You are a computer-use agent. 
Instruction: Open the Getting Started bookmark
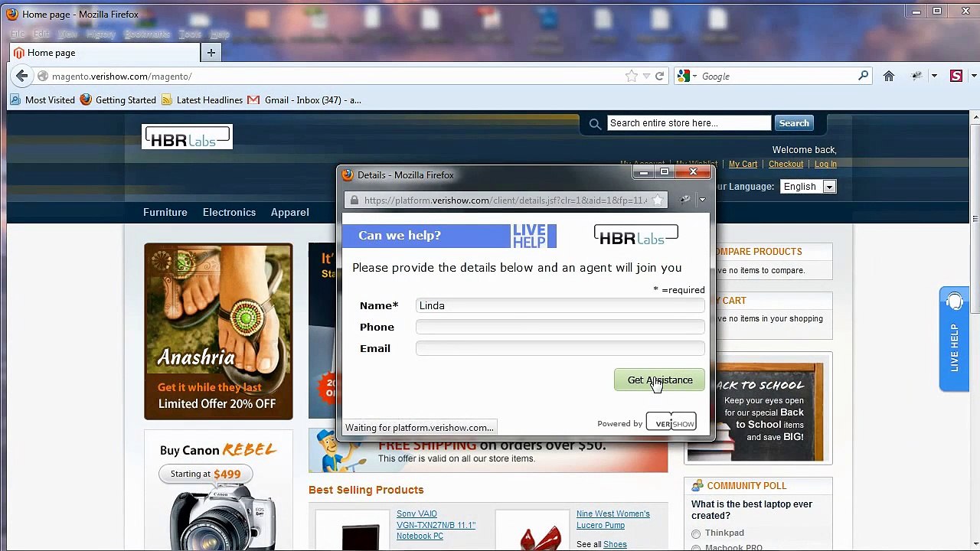(x=118, y=100)
